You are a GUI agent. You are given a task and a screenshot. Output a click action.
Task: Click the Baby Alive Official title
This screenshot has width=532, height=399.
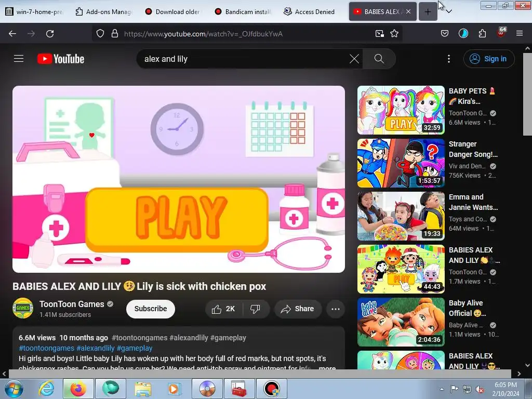pyautogui.click(x=467, y=308)
